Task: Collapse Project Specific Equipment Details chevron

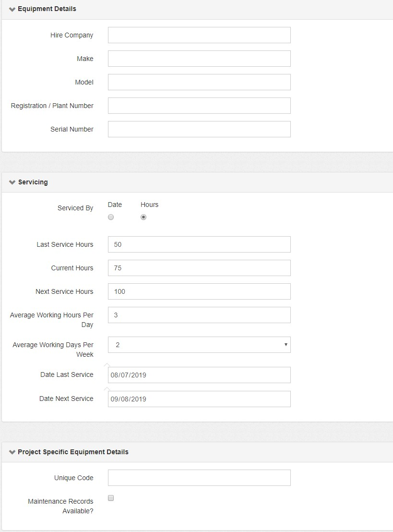Action: (x=12, y=452)
